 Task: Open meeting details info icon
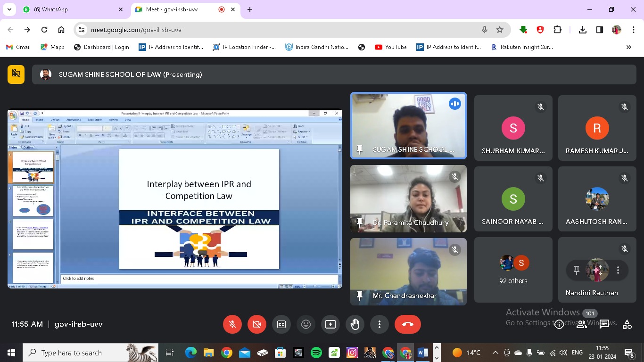pos(559,324)
